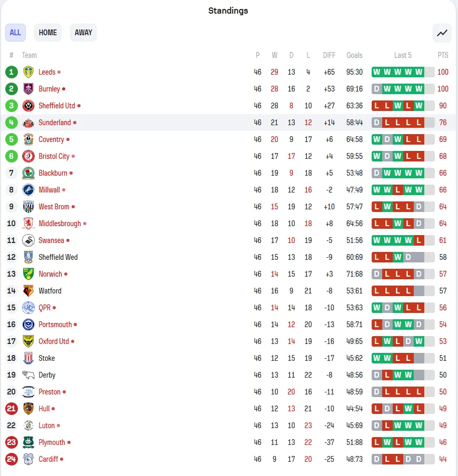Click the Middlesbrough team name
The height and width of the screenshot is (476, 458).
pos(60,224)
